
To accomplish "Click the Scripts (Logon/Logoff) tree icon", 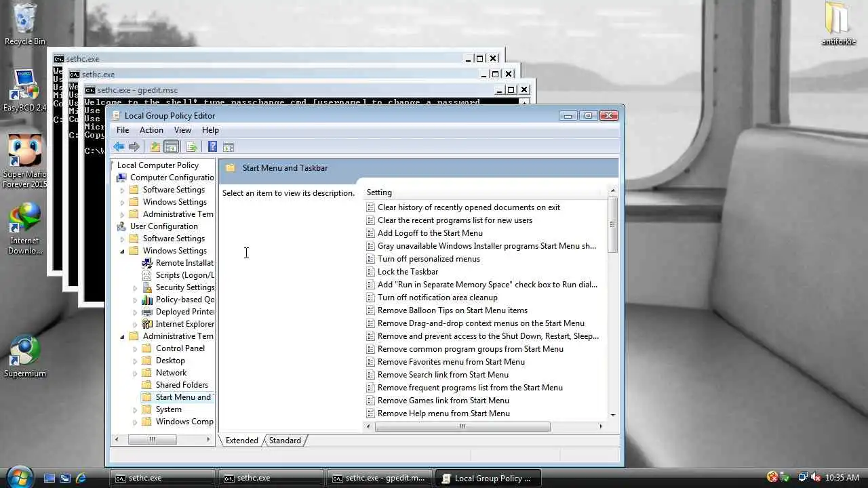I will click(147, 275).
